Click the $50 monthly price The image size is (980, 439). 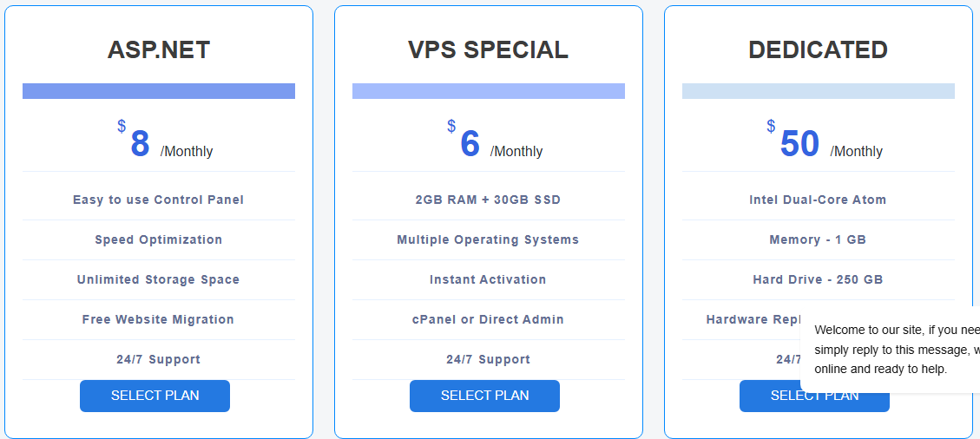(x=800, y=144)
